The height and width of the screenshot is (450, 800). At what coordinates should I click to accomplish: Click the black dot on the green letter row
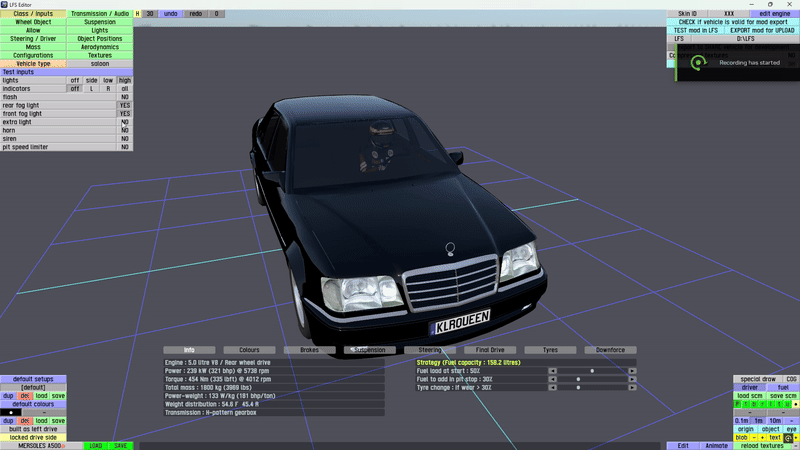click(x=796, y=404)
